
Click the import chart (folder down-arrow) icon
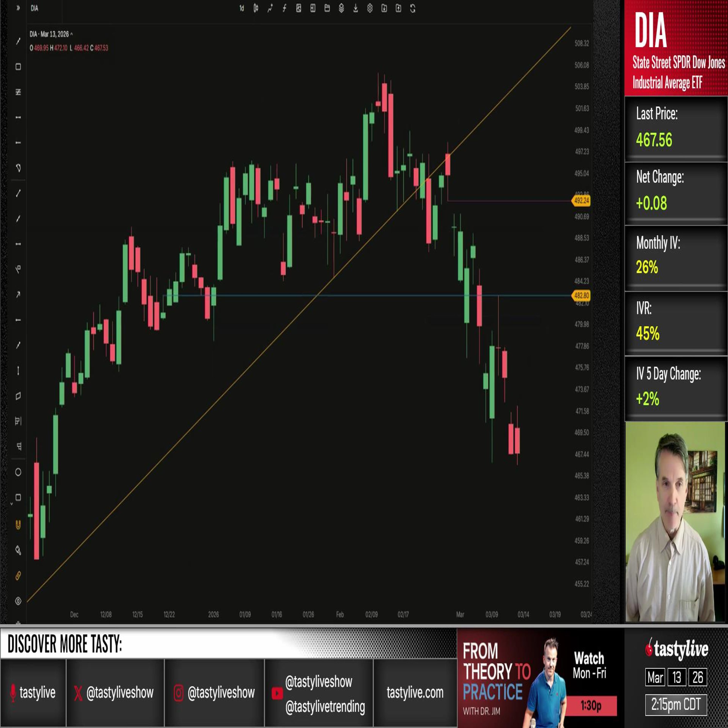pyautogui.click(x=384, y=8)
